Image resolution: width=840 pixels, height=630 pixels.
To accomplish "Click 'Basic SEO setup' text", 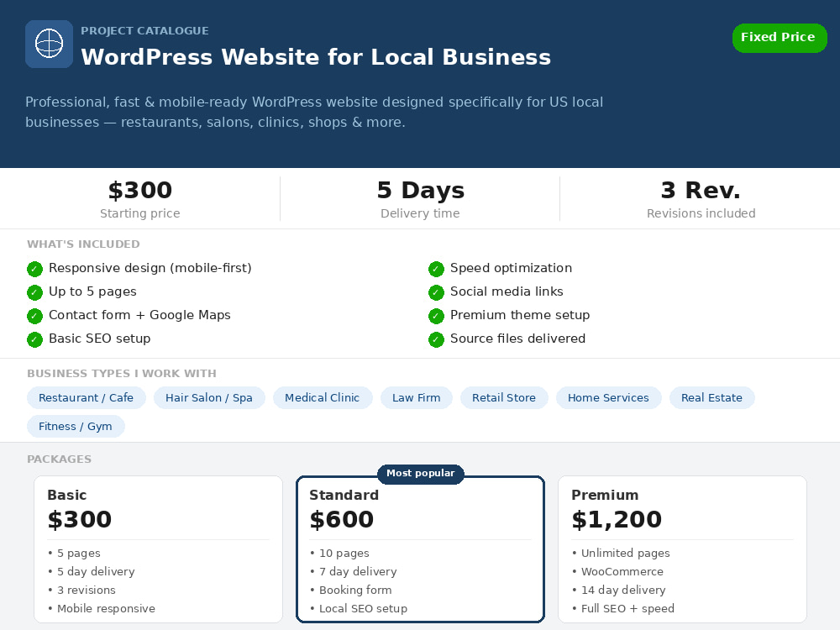I will (x=100, y=339).
